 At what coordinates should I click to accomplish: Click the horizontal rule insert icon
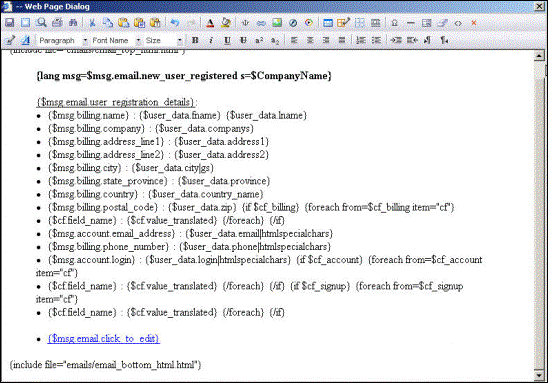[x=411, y=23]
